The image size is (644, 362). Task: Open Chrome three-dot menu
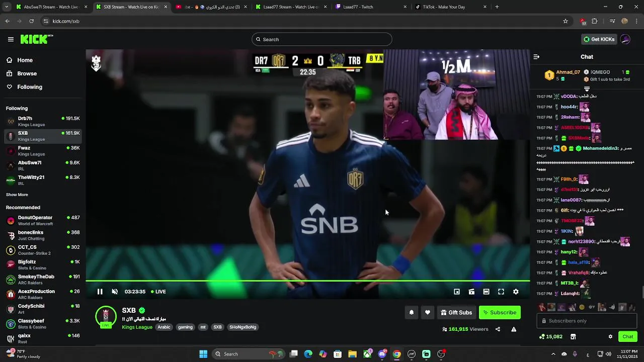point(637,21)
